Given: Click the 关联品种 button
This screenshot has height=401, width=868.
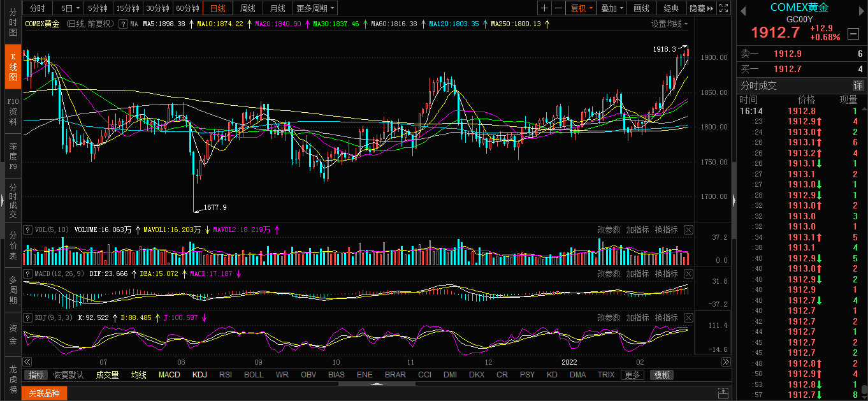Looking at the screenshot, I should pyautogui.click(x=44, y=393).
